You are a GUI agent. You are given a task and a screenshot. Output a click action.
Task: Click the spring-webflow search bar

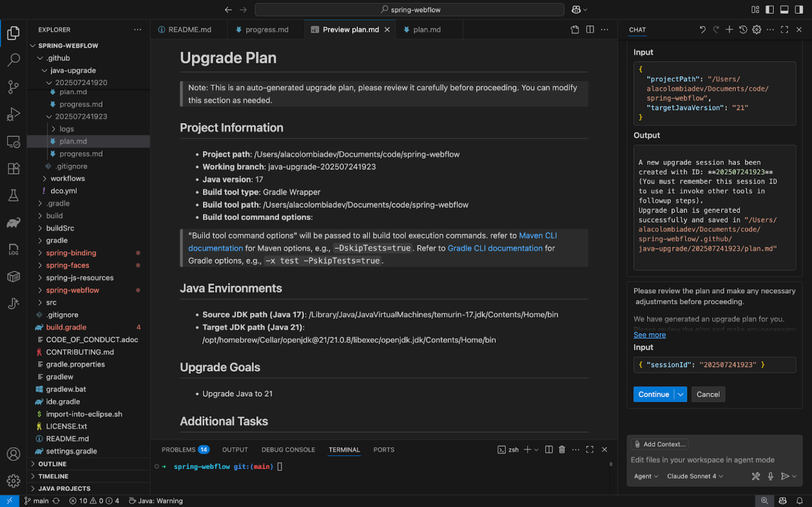409,9
